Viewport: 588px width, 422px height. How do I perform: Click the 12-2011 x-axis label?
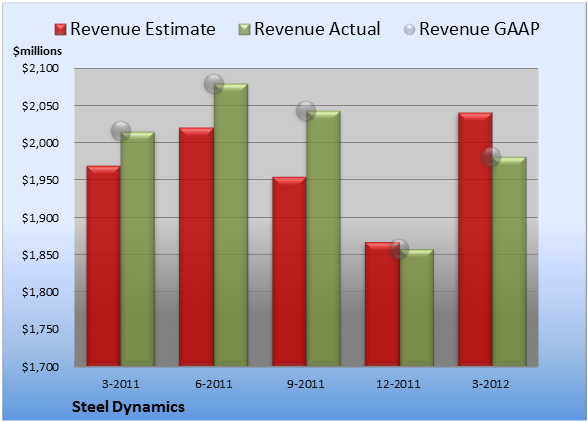pos(399,384)
